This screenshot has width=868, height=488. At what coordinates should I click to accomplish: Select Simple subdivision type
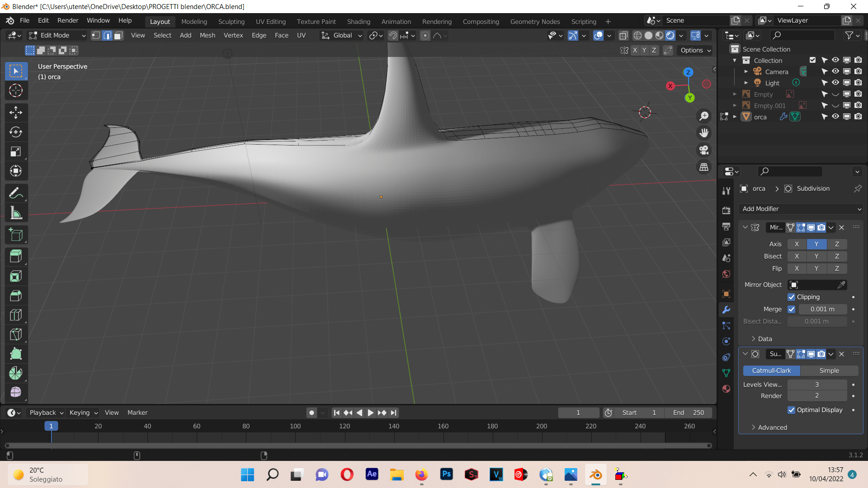(829, 371)
